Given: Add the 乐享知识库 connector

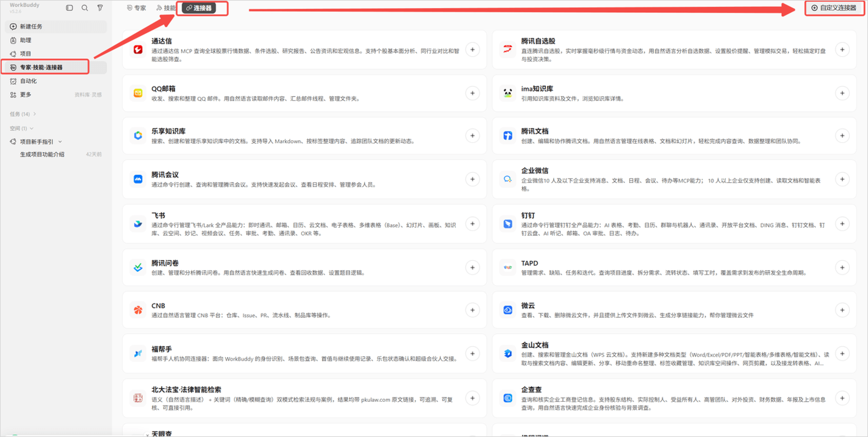Looking at the screenshot, I should click(472, 136).
